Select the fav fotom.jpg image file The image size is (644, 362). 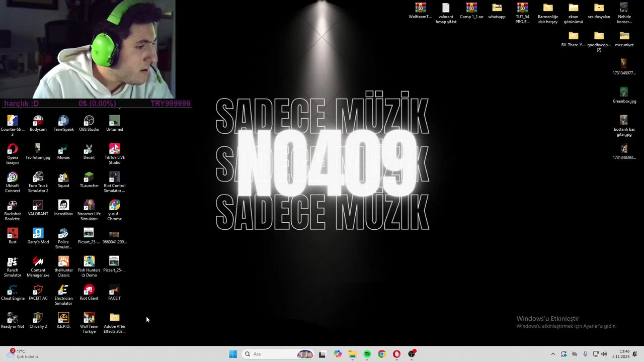pos(38,152)
